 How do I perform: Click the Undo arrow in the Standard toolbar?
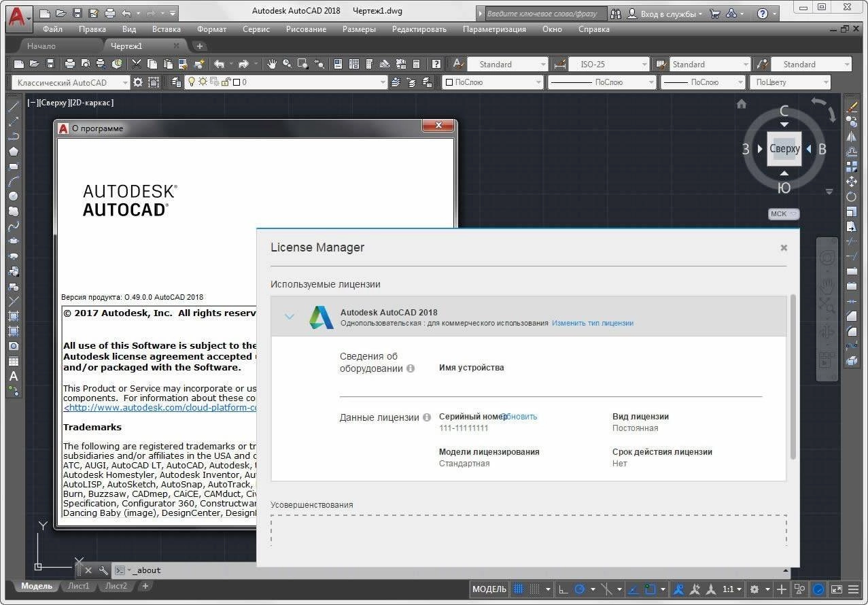point(219,64)
